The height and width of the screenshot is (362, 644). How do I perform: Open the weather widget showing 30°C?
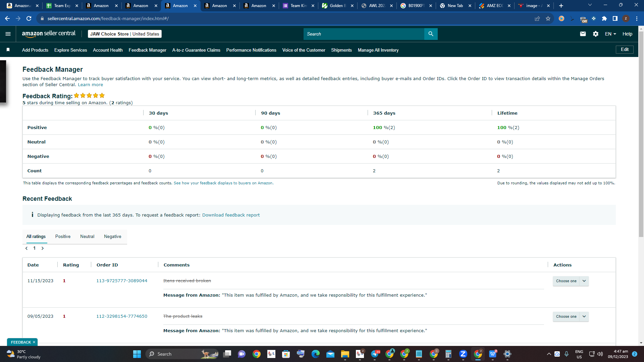click(x=23, y=354)
